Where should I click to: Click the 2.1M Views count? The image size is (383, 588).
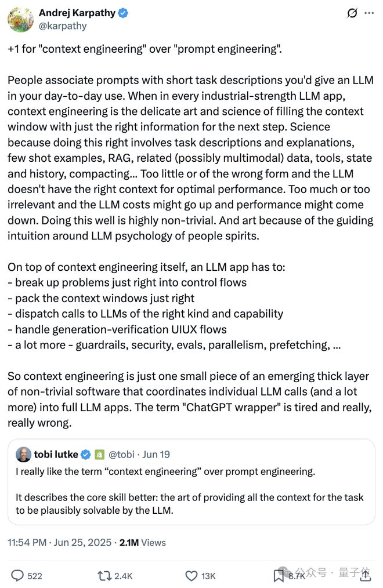pyautogui.click(x=143, y=543)
